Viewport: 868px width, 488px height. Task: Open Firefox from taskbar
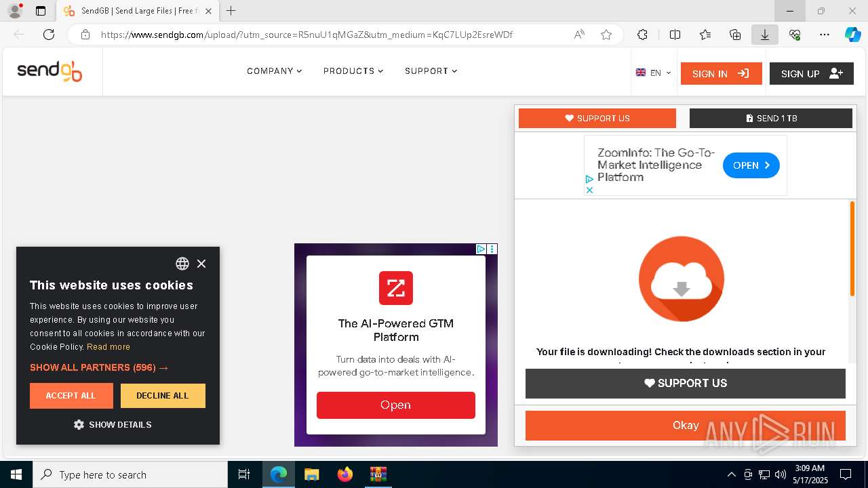click(344, 474)
